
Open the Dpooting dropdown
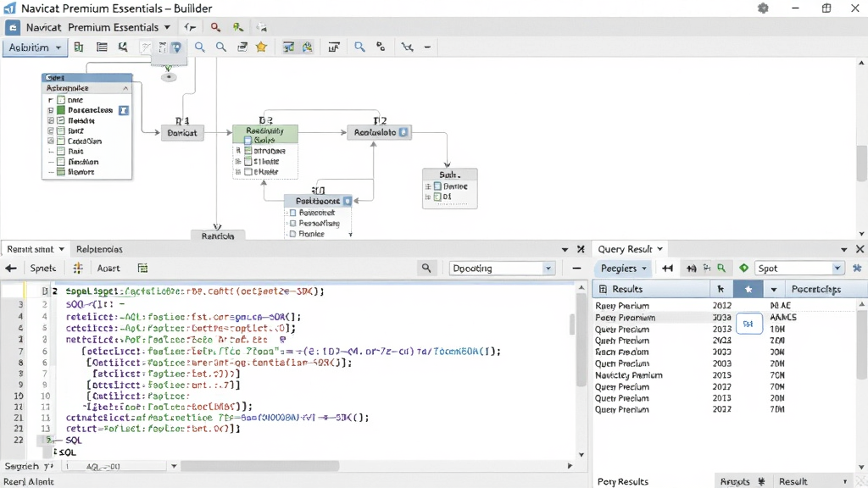[502, 268]
